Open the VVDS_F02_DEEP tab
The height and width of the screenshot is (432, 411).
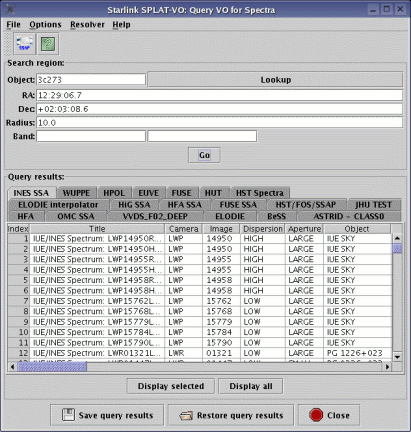(155, 216)
